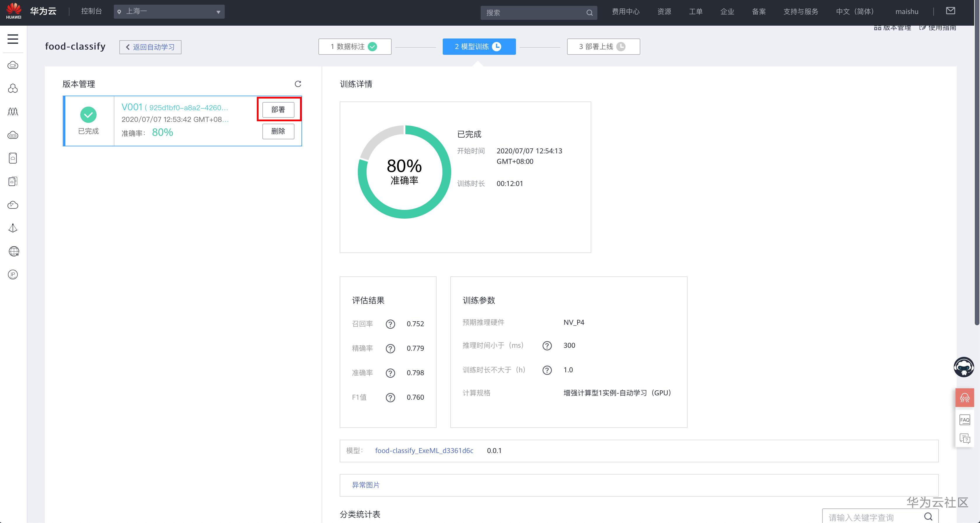Viewport: 980px width, 523px height.
Task: Open the 中文（简体）language menu
Action: coord(855,12)
